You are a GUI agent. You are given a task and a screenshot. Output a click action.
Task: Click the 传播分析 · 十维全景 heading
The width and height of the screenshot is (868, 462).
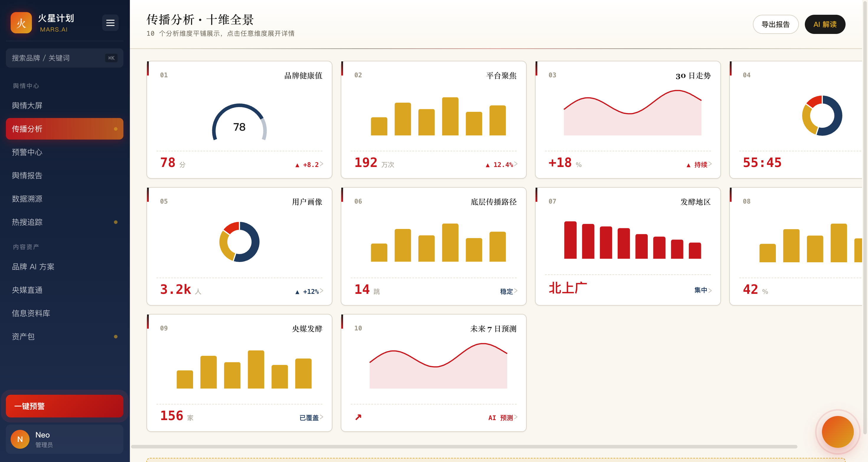point(200,19)
